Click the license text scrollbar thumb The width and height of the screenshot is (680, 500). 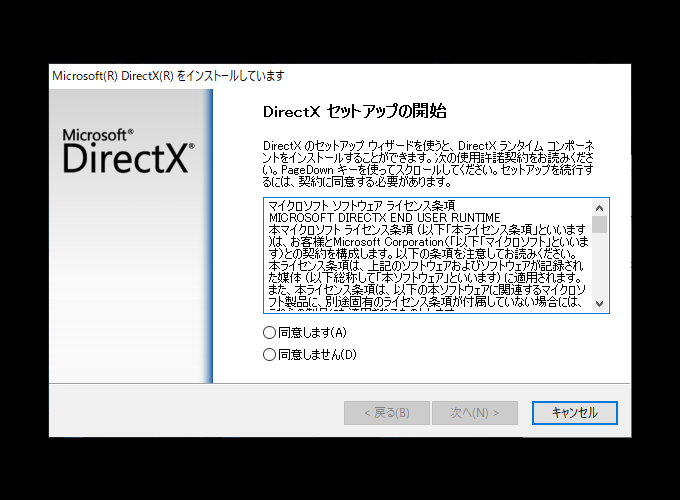pos(600,225)
